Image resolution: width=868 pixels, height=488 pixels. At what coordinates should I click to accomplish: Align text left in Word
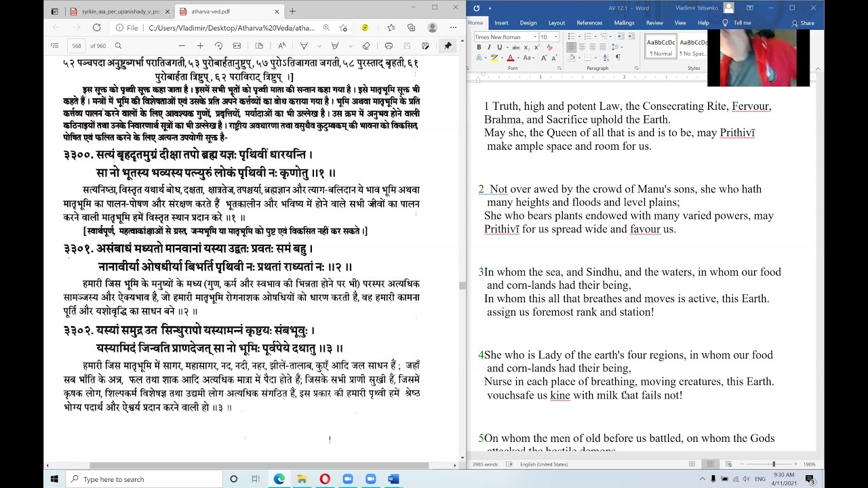(572, 47)
